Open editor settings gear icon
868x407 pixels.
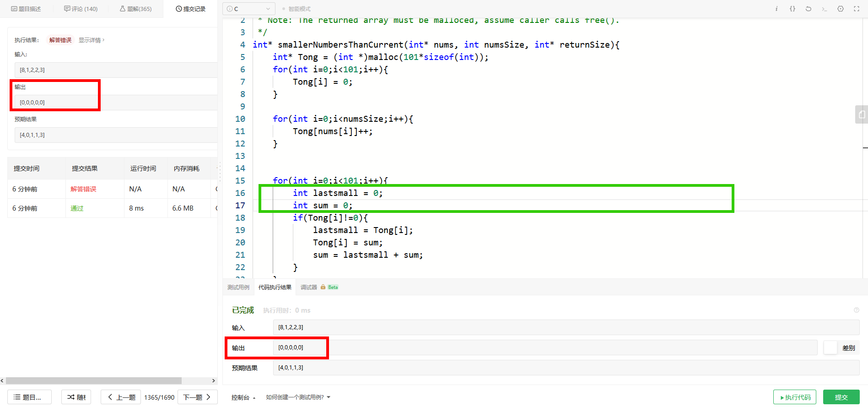(840, 9)
